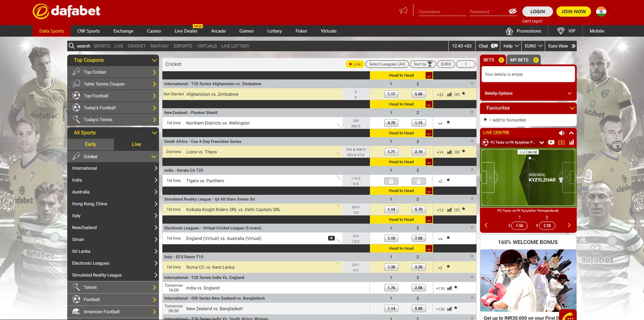Click the Football sidebar icon

76,299
